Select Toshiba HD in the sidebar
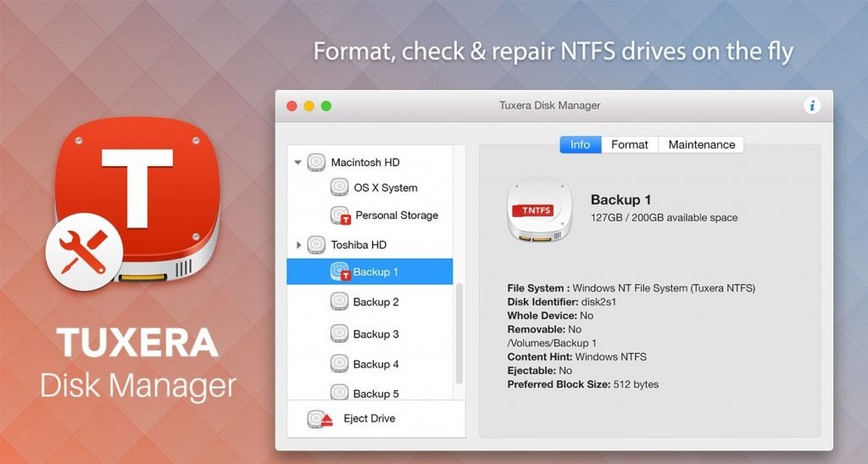Image resolution: width=868 pixels, height=464 pixels. click(370, 245)
